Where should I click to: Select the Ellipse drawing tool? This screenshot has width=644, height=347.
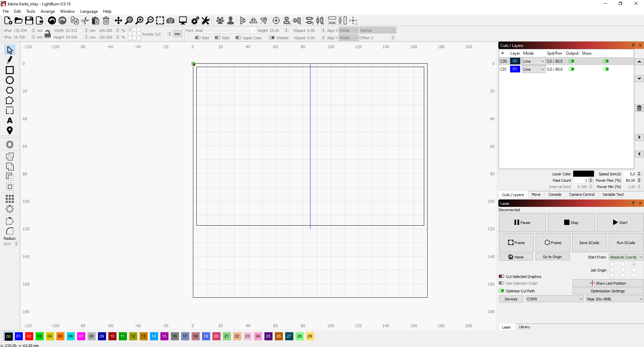[x=10, y=80]
